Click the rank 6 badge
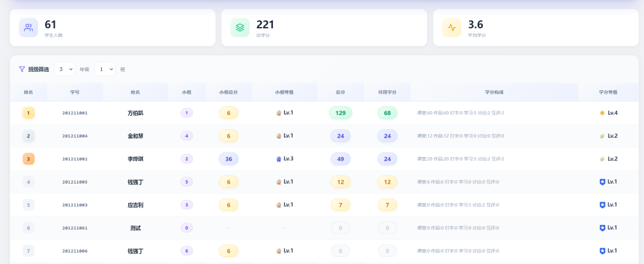 28,228
